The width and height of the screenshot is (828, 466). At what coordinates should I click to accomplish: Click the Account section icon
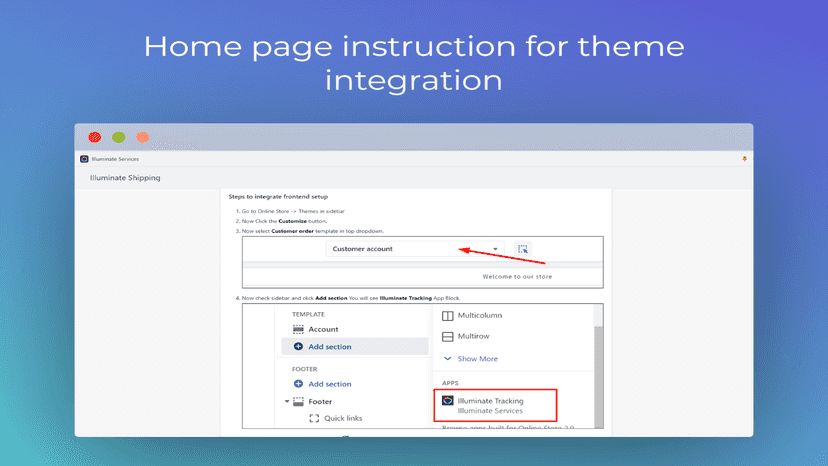(298, 329)
